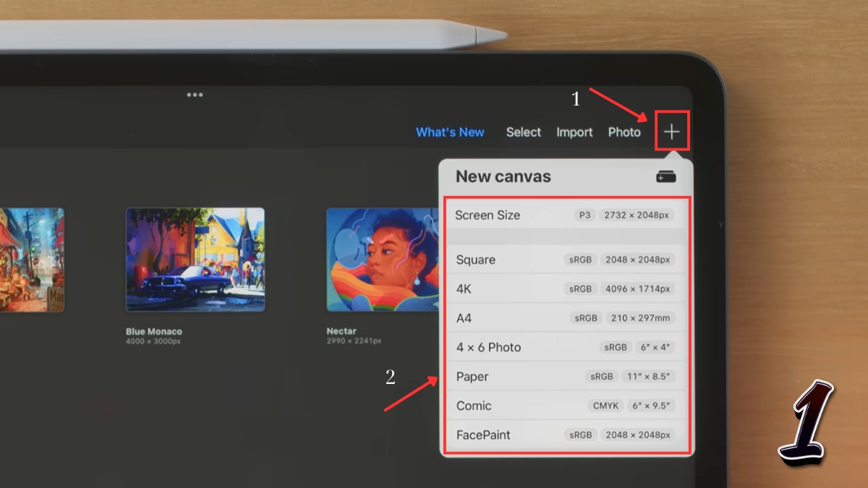Tap the Select button in gallery toolbar
The image size is (868, 488).
[x=524, y=132]
